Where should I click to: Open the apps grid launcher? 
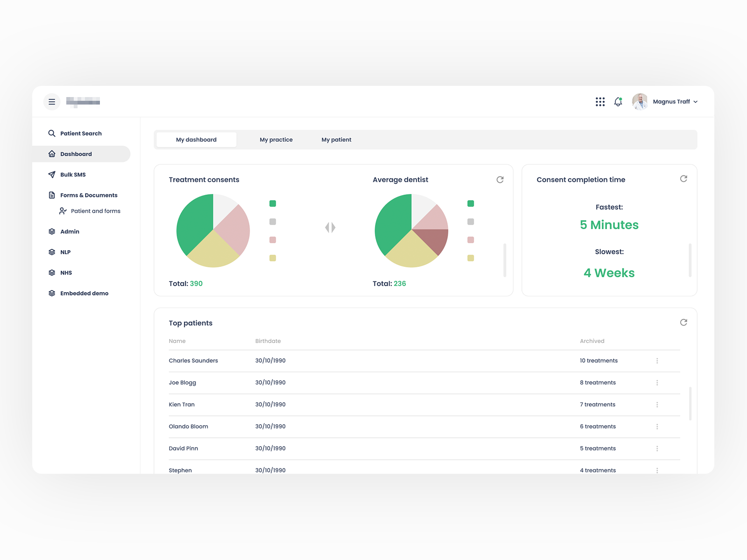[600, 102]
